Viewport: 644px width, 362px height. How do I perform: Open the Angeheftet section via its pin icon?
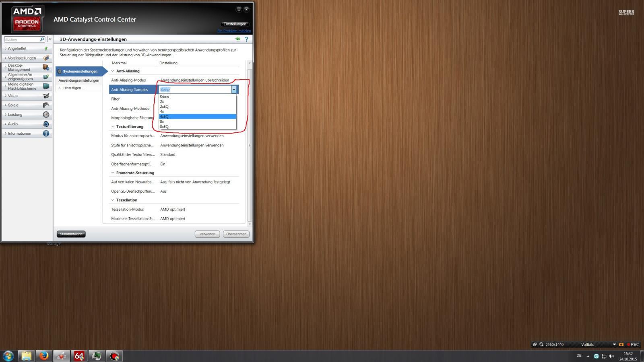point(46,48)
